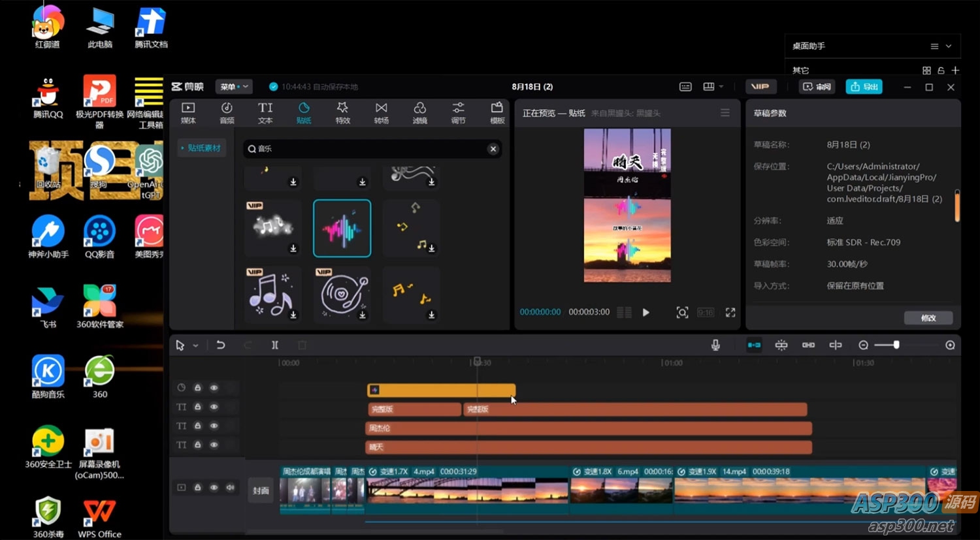This screenshot has height=540, width=980.
Task: Click the timeline zoom slider handle
Action: [x=896, y=345]
